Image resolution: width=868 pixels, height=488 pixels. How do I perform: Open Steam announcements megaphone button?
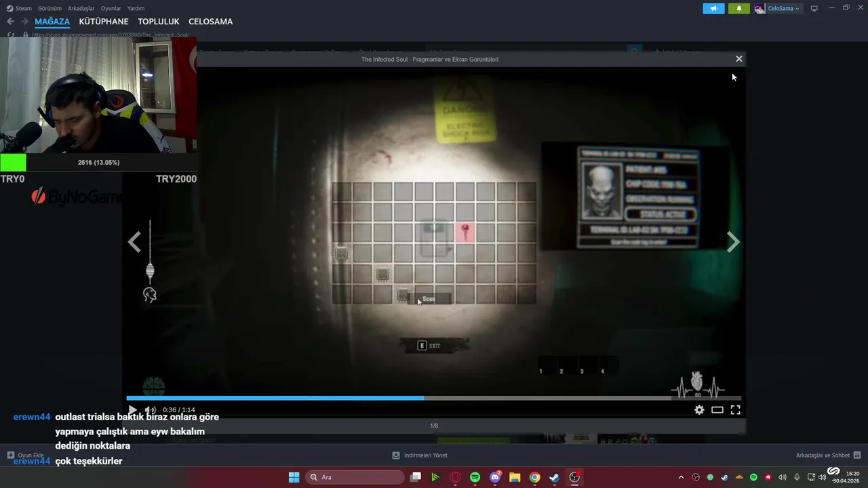click(x=713, y=8)
